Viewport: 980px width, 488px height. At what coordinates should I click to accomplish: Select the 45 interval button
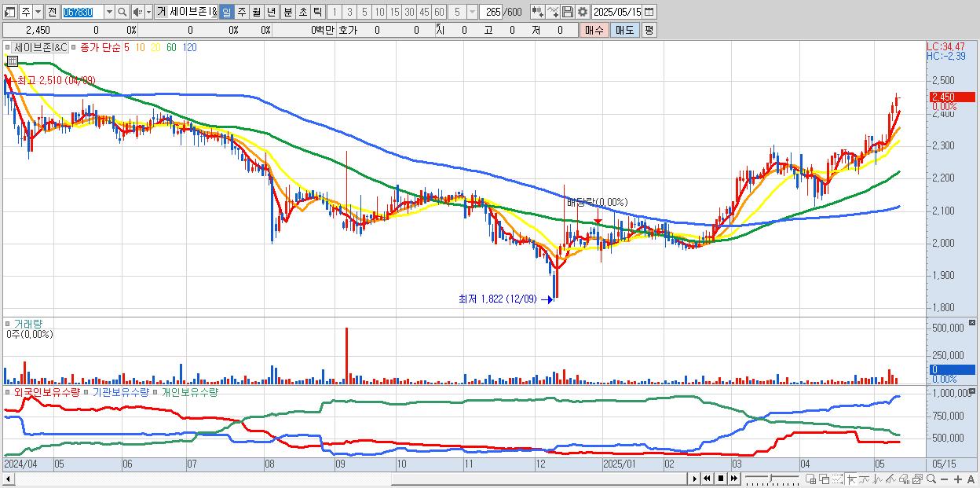point(425,12)
